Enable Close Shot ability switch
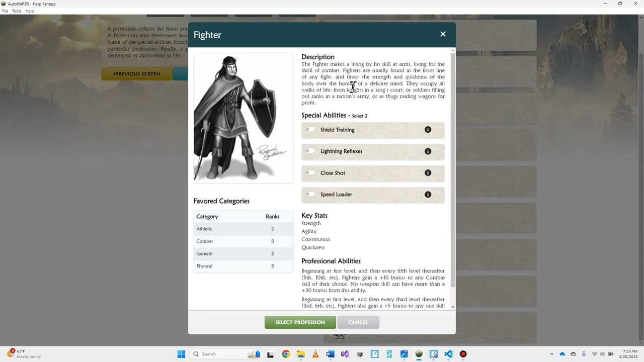644x362 pixels. point(310,172)
